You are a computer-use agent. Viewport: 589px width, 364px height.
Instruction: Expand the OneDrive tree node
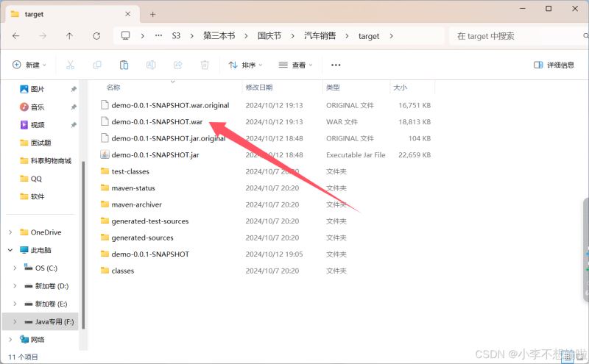pyautogui.click(x=10, y=232)
